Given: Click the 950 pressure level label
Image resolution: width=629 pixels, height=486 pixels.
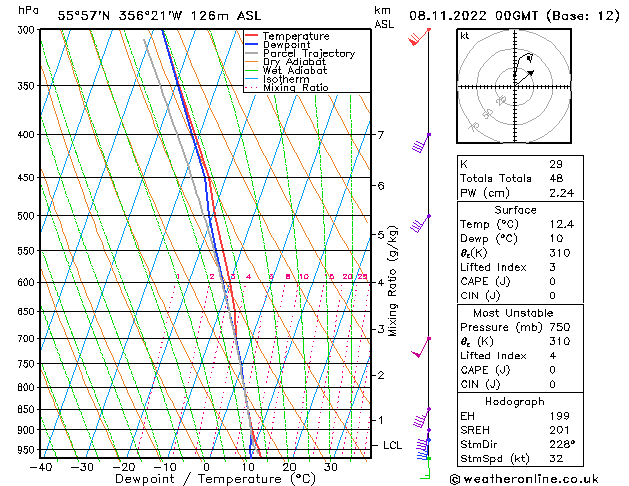Looking at the screenshot, I should click(x=28, y=450).
